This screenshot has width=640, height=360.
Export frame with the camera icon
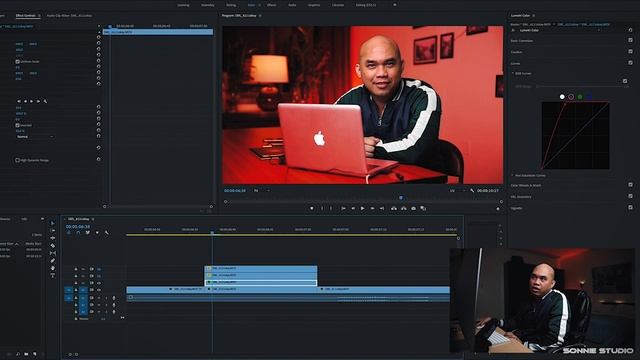(413, 209)
